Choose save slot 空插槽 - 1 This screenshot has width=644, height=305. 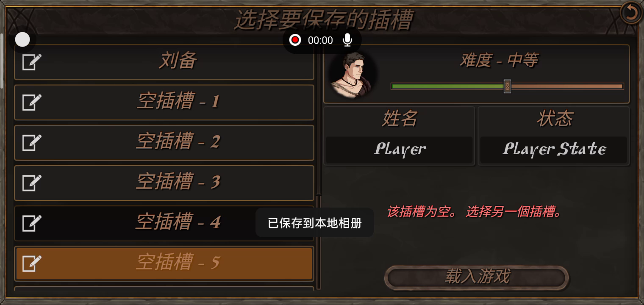coord(164,102)
